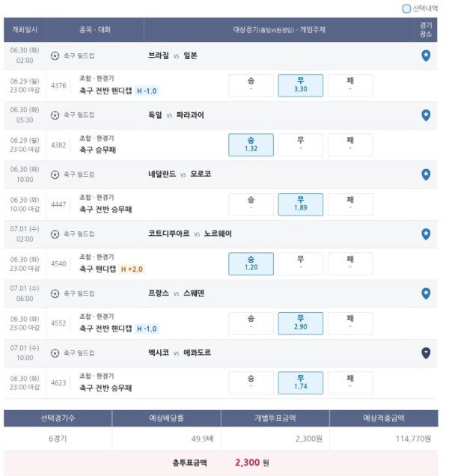The image size is (449, 476).
Task: Click the 종목·대회 column header
Action: click(95, 30)
